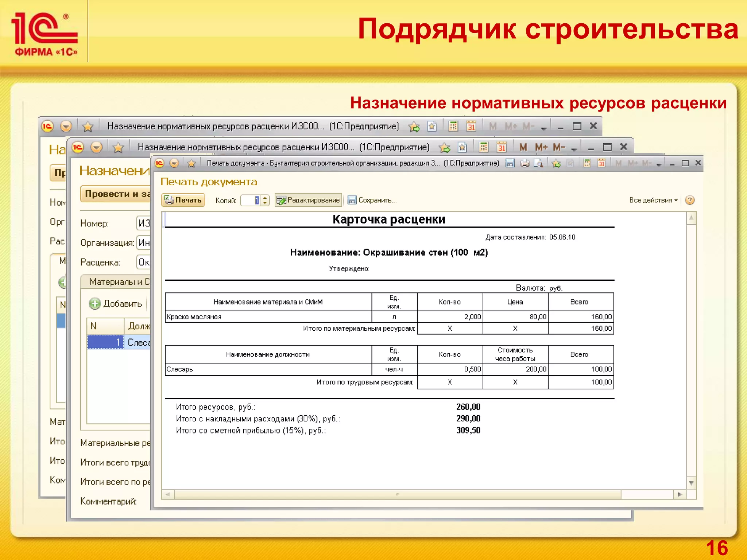Click M memory button in Печать документа title bar
This screenshot has height=560, width=747.
click(x=618, y=163)
